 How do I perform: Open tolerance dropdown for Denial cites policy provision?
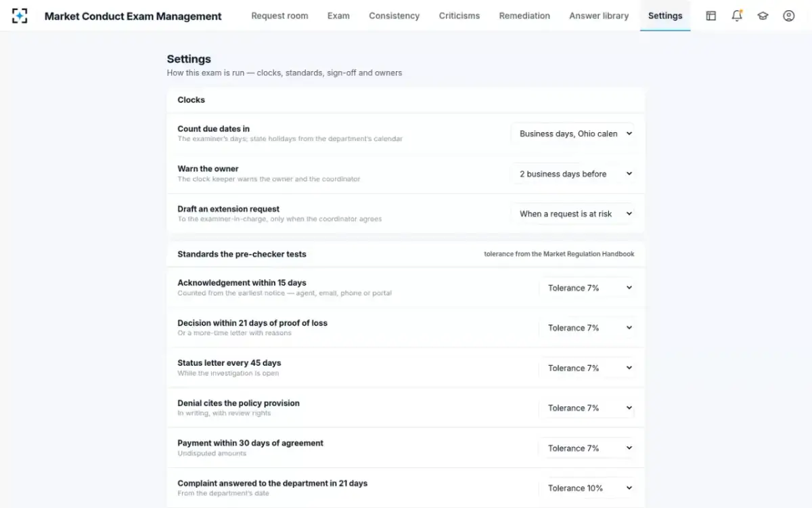[x=587, y=408]
